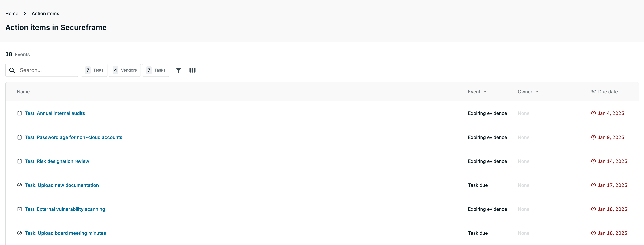The image size is (644, 245).
Task: Click clipboard icon beside Annual internal audits
Action: click(x=20, y=113)
